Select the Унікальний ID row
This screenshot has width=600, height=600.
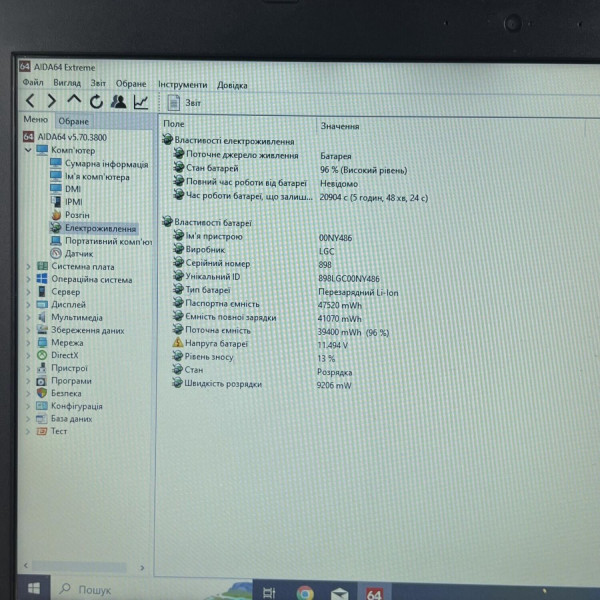click(x=212, y=277)
